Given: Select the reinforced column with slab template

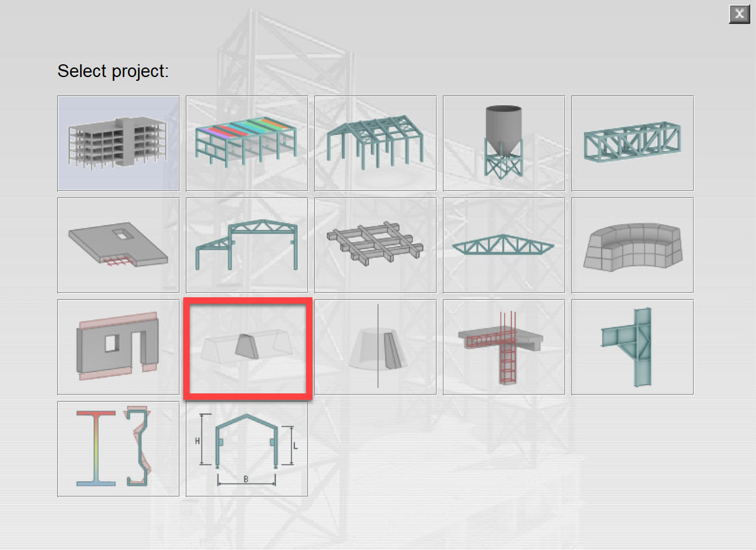Looking at the screenshot, I should (x=503, y=346).
